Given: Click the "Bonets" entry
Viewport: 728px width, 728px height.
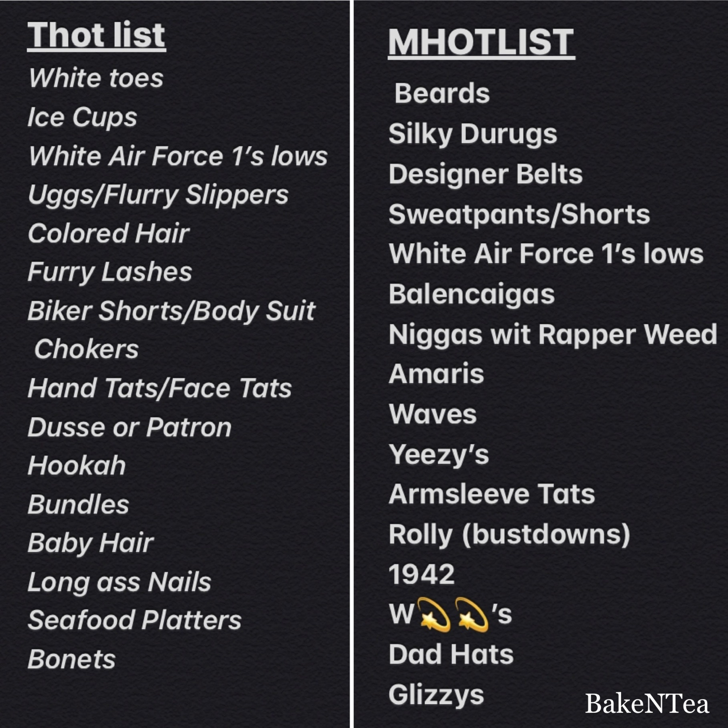Looking at the screenshot, I should 72,659.
